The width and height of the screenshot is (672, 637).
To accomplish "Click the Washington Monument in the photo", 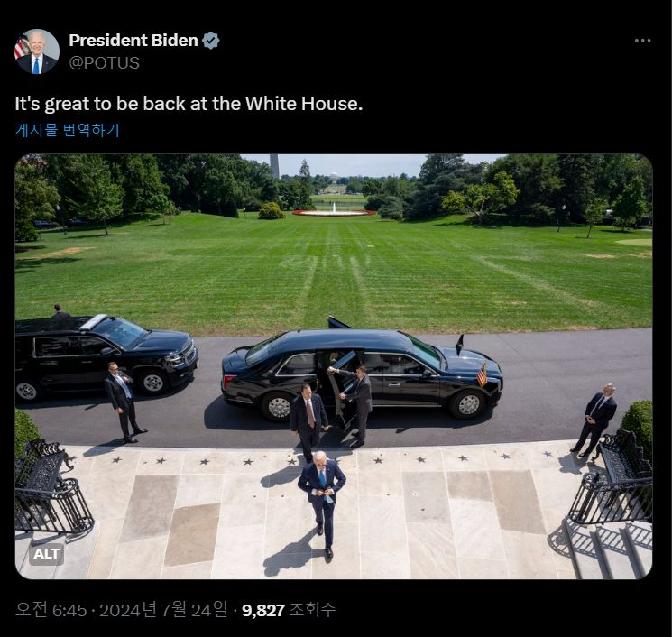I will 274,166.
